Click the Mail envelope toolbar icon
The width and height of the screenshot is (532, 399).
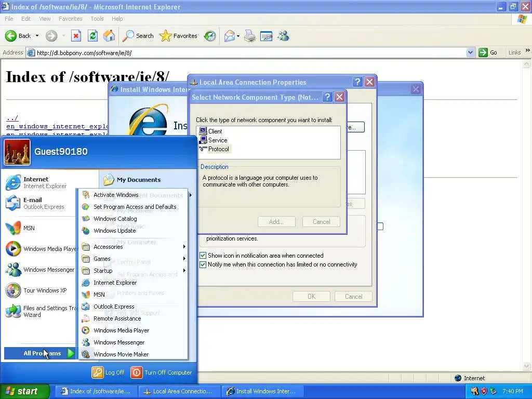click(x=230, y=36)
